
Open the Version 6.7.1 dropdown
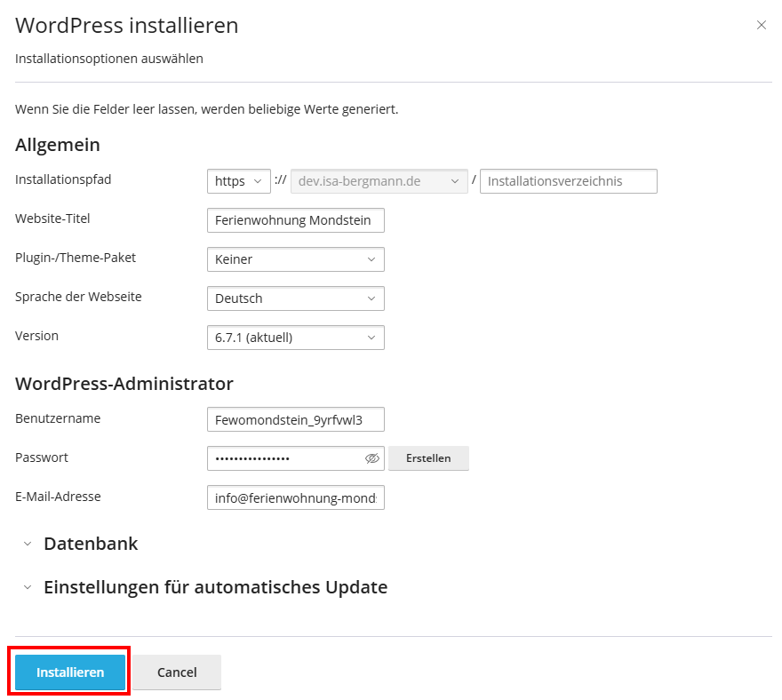coord(296,338)
